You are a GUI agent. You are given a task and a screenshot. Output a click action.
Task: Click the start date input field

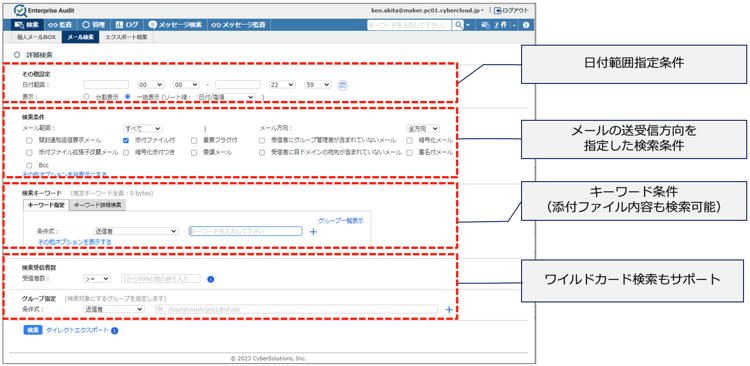[106, 85]
